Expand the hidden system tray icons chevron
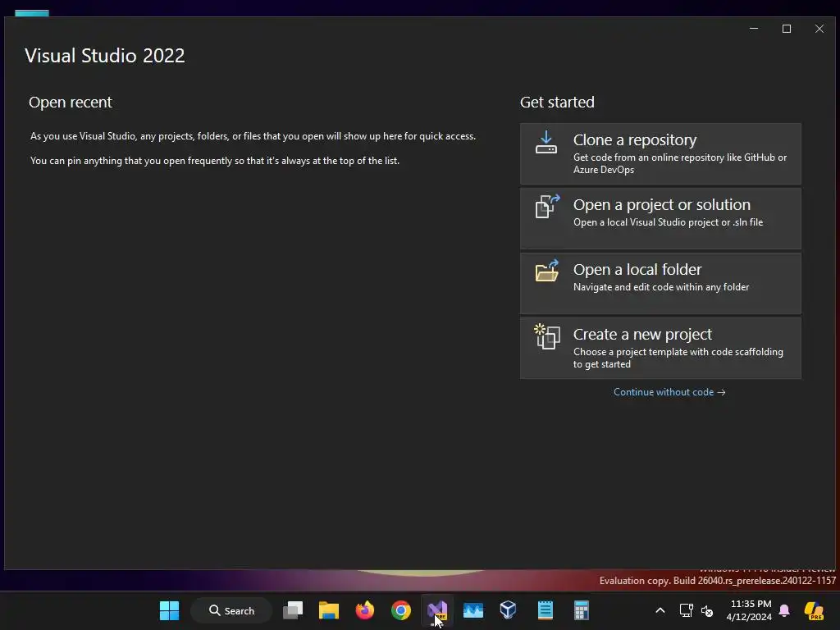Screen dimensions: 840x630 tap(660, 610)
